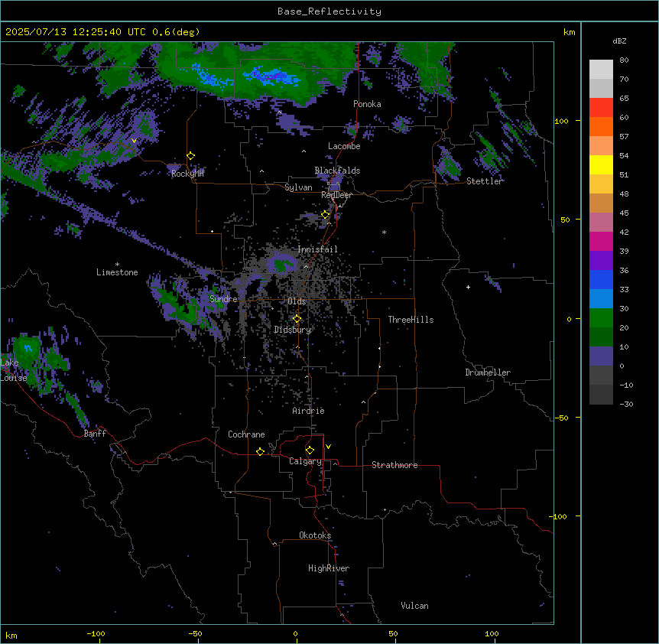Click the Blackfalds city label
The image size is (659, 644).
(x=337, y=171)
